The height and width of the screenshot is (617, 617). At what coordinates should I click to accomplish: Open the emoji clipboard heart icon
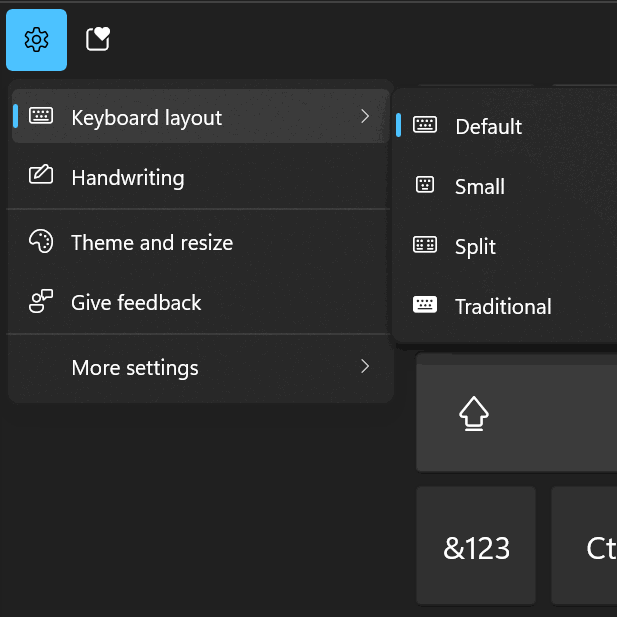[x=98, y=39]
